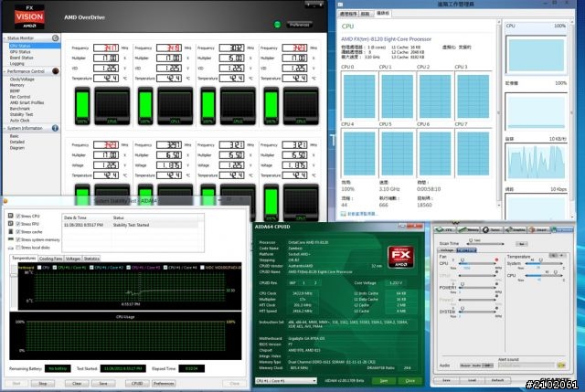Image resolution: width=585 pixels, height=392 pixels.
Task: Open Fan Control in OverDrive sidebar
Action: pyautogui.click(x=20, y=97)
